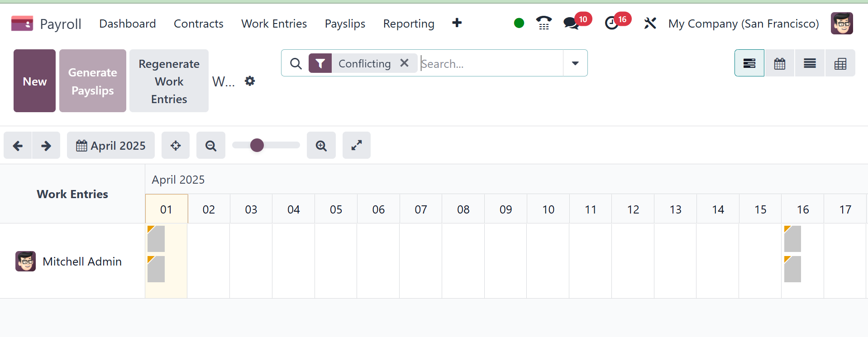Viewport: 868px width, 337px height.
Task: Open the conversations messages icon
Action: pos(572,23)
